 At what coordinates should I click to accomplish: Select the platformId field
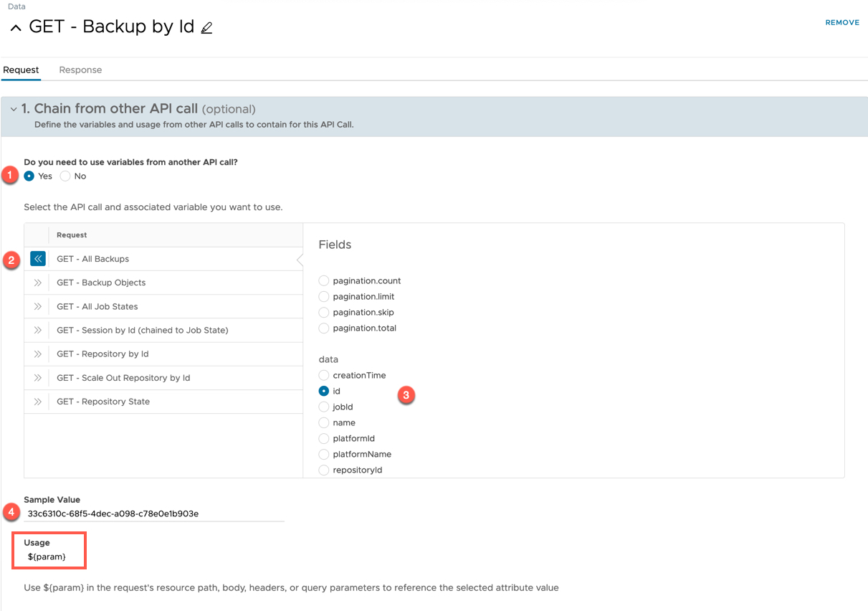(324, 438)
